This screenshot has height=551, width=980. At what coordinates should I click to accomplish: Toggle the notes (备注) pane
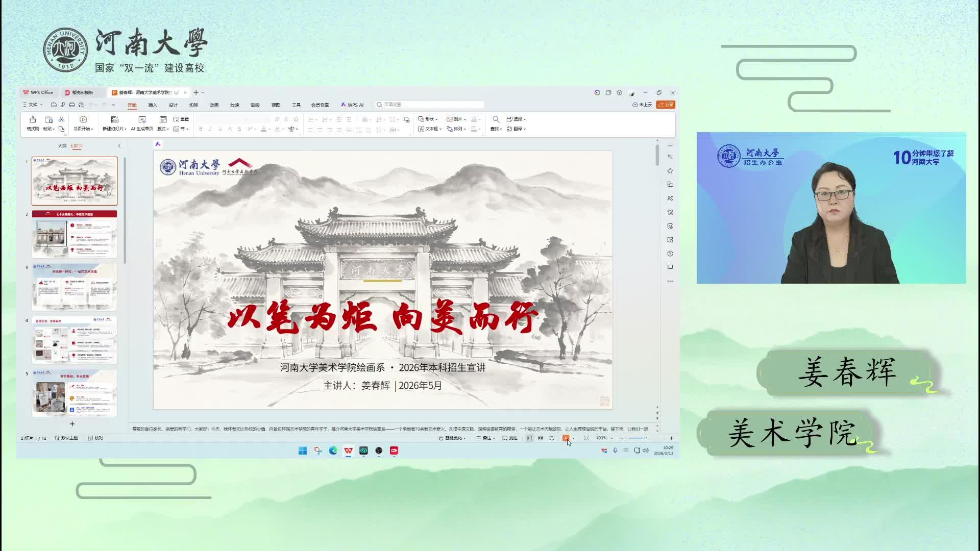[485, 438]
